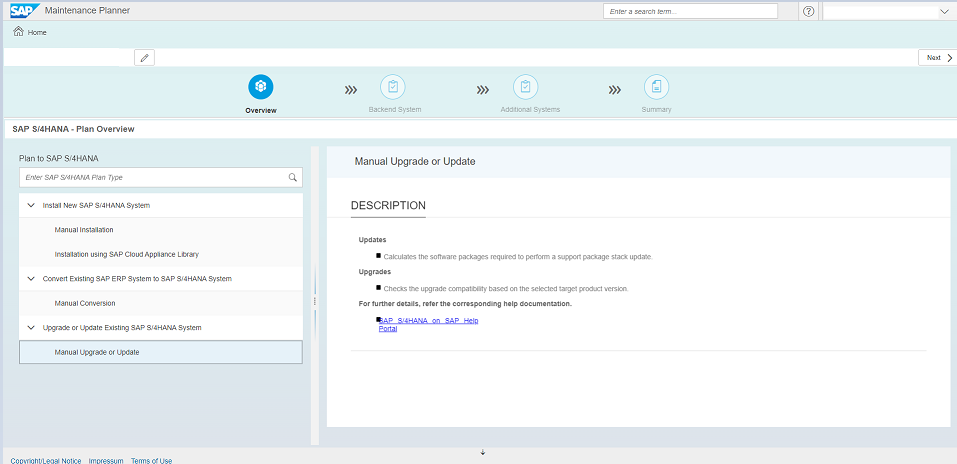Screen dimensions: 957x464
Task: Click the Summary step label
Action: pyautogui.click(x=656, y=110)
